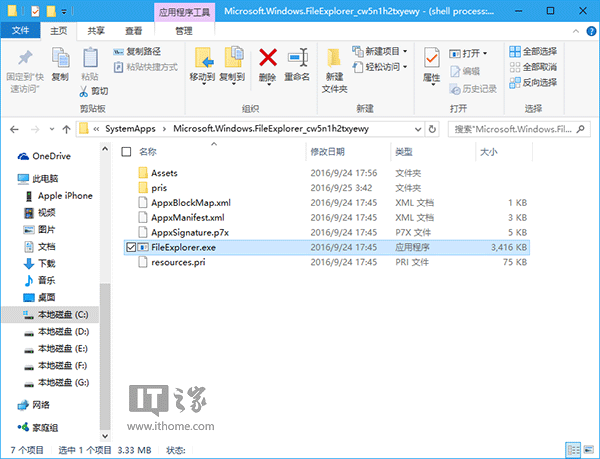Switch to the View (查看) tab
The width and height of the screenshot is (600, 459).
point(133,31)
